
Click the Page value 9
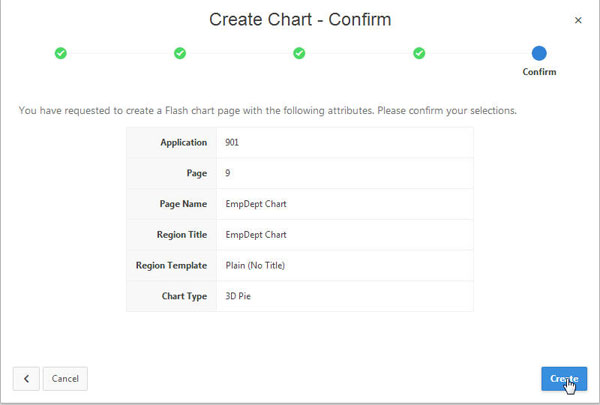[229, 173]
